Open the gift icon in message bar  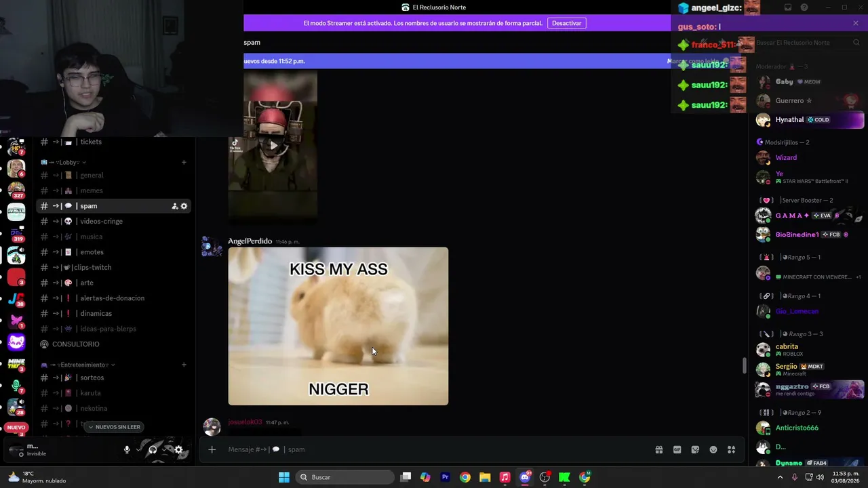(x=658, y=449)
